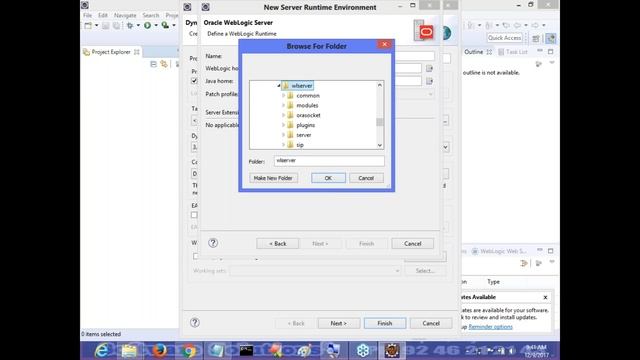640x360 pixels.
Task: Select the server folder
Action: (304, 135)
